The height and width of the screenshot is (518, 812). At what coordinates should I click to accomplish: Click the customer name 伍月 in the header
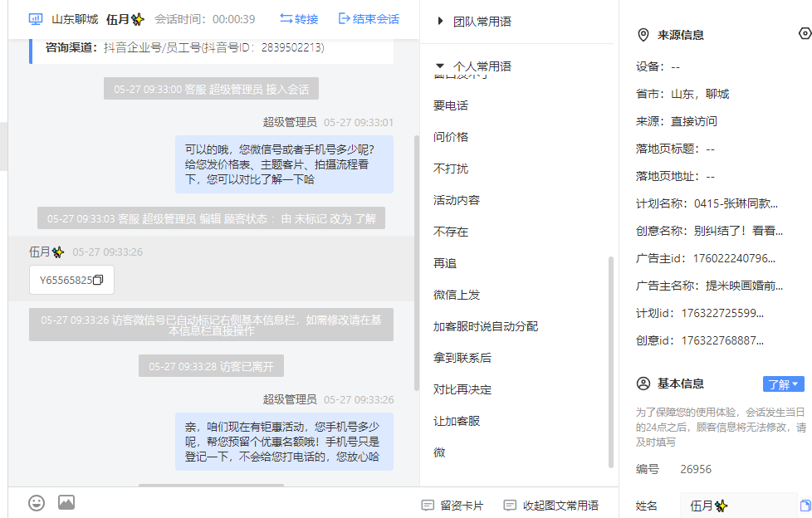(125, 20)
